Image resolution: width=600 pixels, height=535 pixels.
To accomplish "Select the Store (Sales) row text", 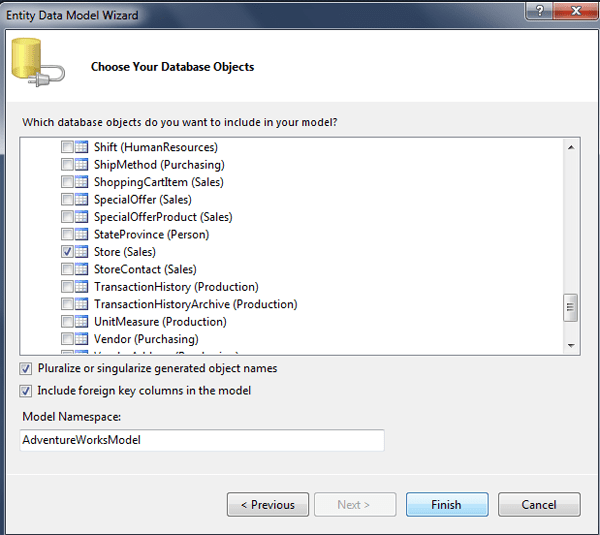I will [x=125, y=252].
